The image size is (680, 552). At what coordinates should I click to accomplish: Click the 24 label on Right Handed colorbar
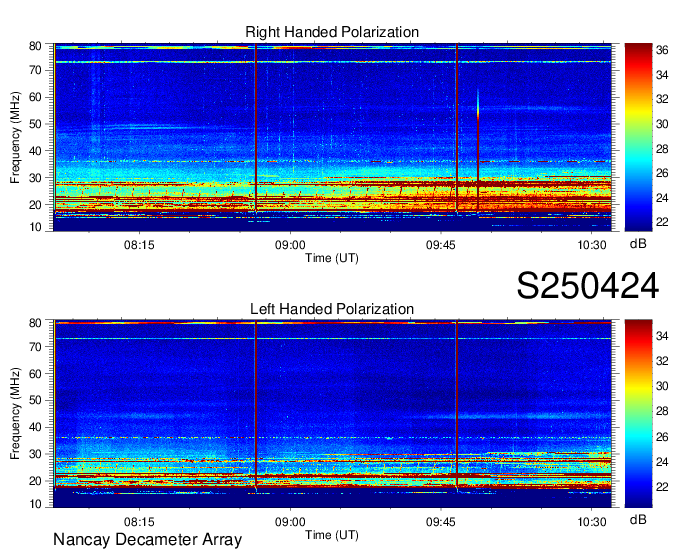click(x=662, y=198)
